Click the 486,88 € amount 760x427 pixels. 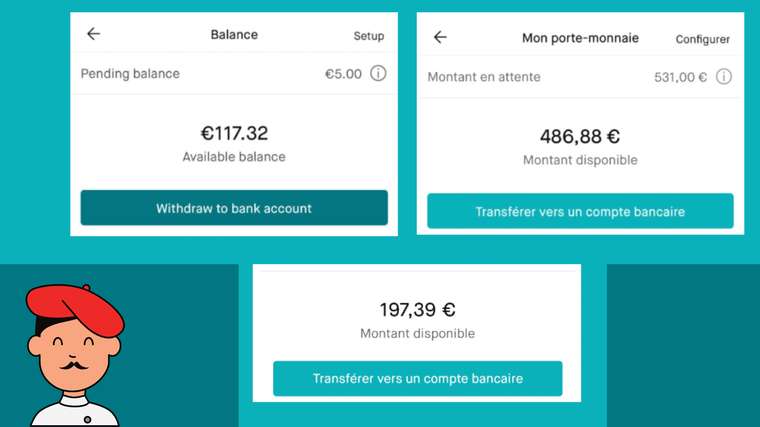[x=580, y=137]
